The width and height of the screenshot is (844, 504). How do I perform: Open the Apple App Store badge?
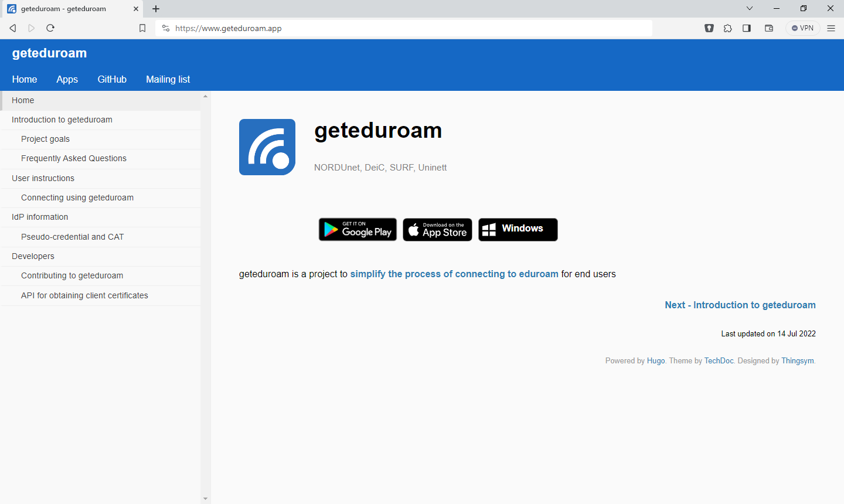(x=437, y=230)
